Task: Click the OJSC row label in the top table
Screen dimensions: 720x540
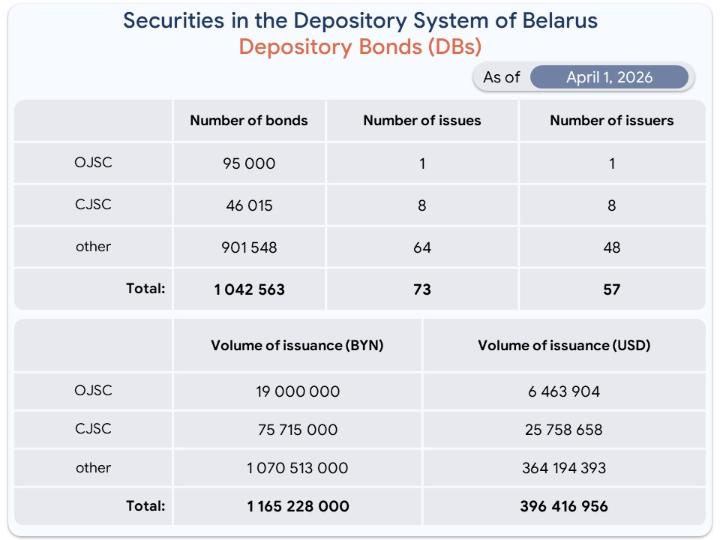Action: 93,164
